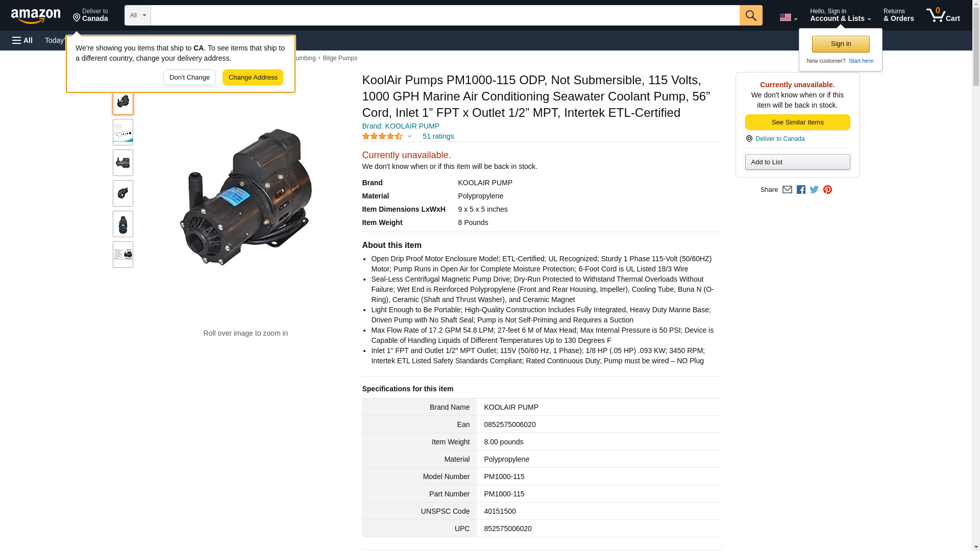
Task: Share on Facebook icon
Action: (801, 190)
